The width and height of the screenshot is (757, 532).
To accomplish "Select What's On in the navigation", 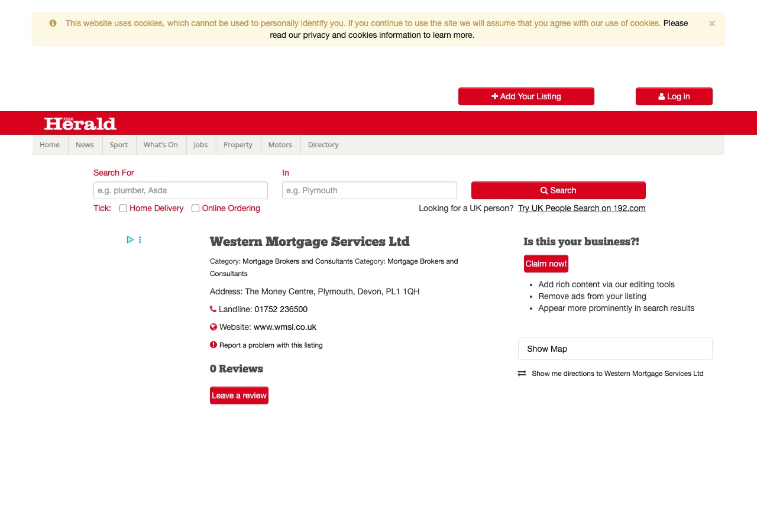I will (x=160, y=145).
